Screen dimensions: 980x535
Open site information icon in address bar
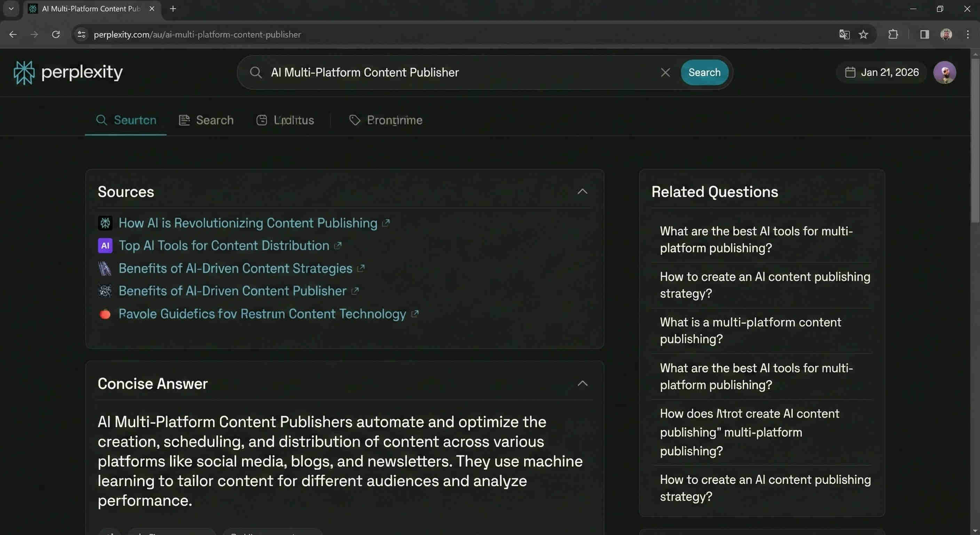[81, 34]
